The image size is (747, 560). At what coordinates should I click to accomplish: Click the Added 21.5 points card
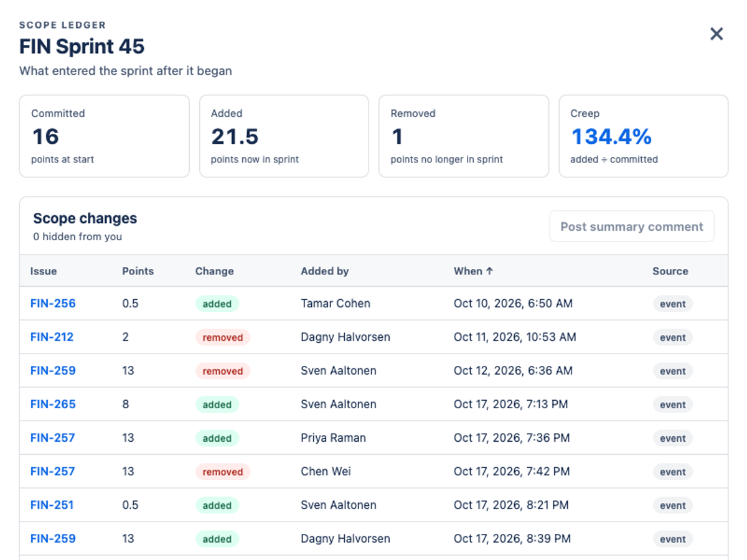click(284, 136)
